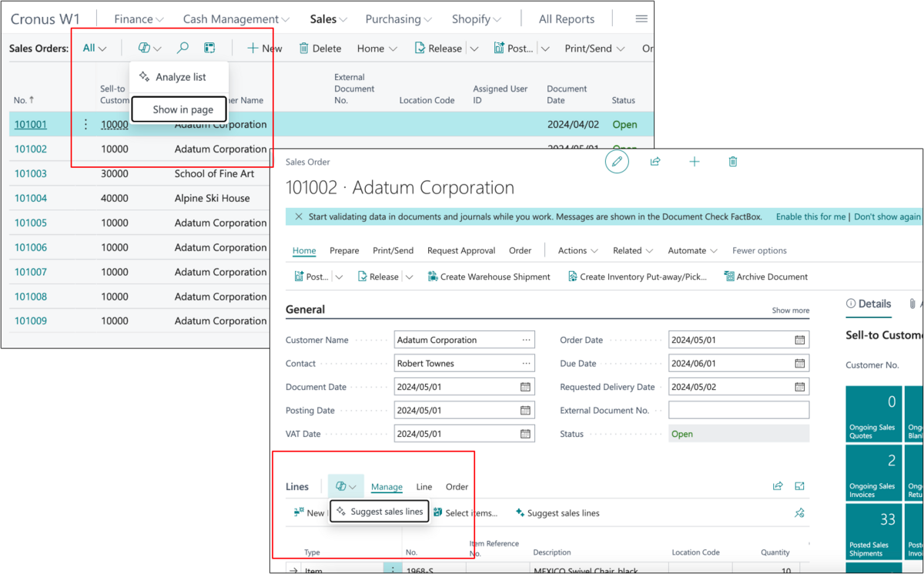The image size is (924, 574).
Task: Expand Lines section with the pop-out icon
Action: 800,486
